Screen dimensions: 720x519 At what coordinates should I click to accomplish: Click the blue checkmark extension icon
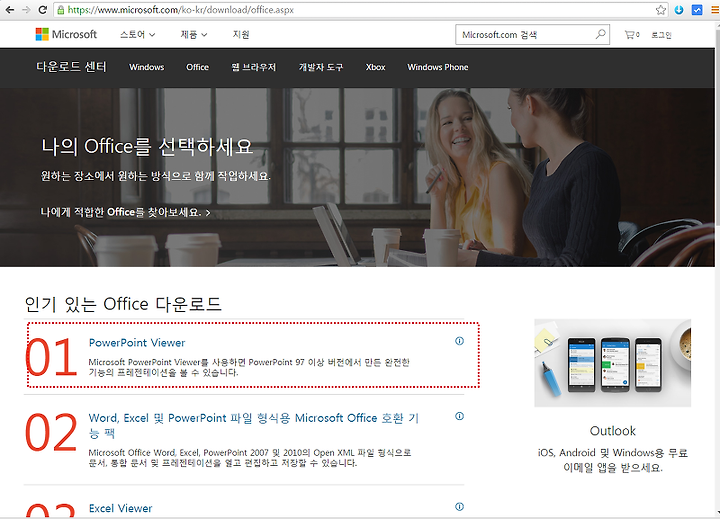tap(697, 10)
